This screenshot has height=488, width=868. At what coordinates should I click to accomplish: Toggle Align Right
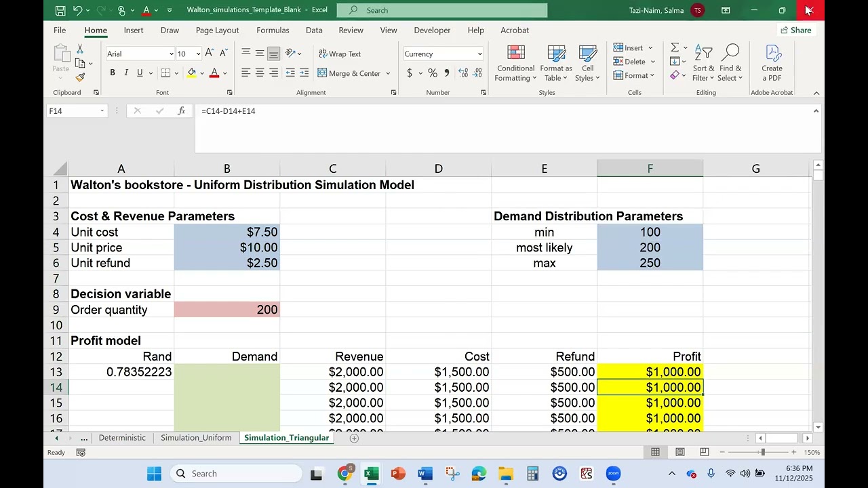(274, 73)
